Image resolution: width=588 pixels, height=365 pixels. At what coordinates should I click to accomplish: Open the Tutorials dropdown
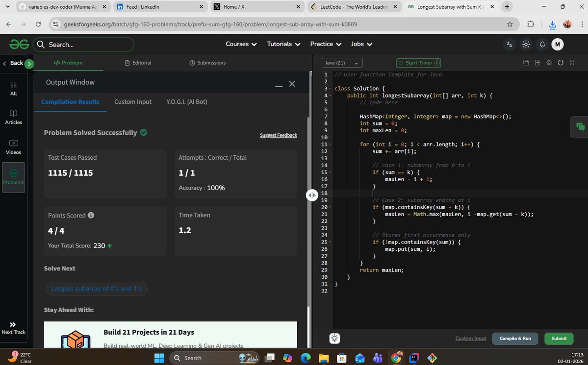coord(283,44)
